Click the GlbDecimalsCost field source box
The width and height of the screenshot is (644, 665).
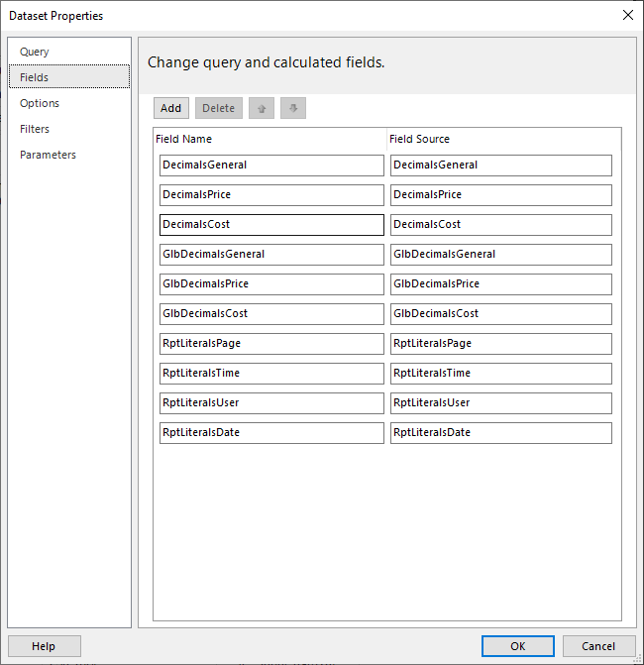tap(501, 314)
